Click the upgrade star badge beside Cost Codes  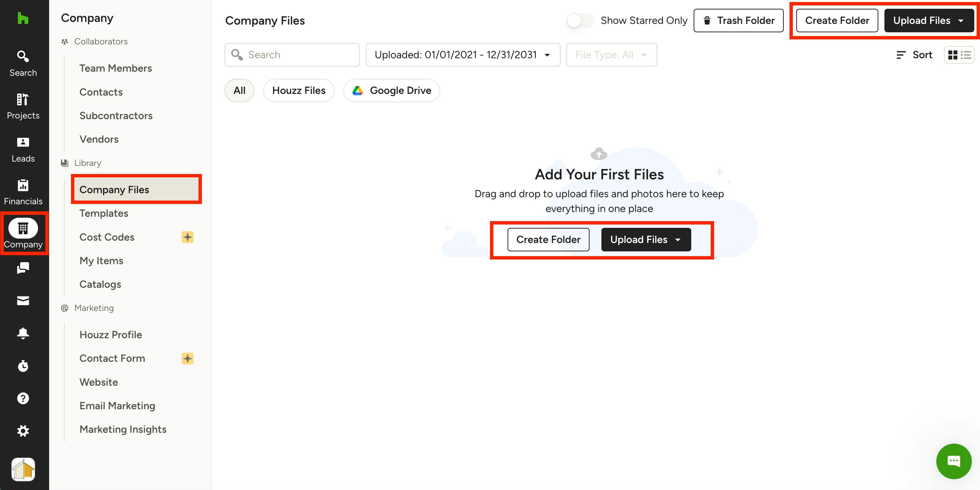coord(187,237)
